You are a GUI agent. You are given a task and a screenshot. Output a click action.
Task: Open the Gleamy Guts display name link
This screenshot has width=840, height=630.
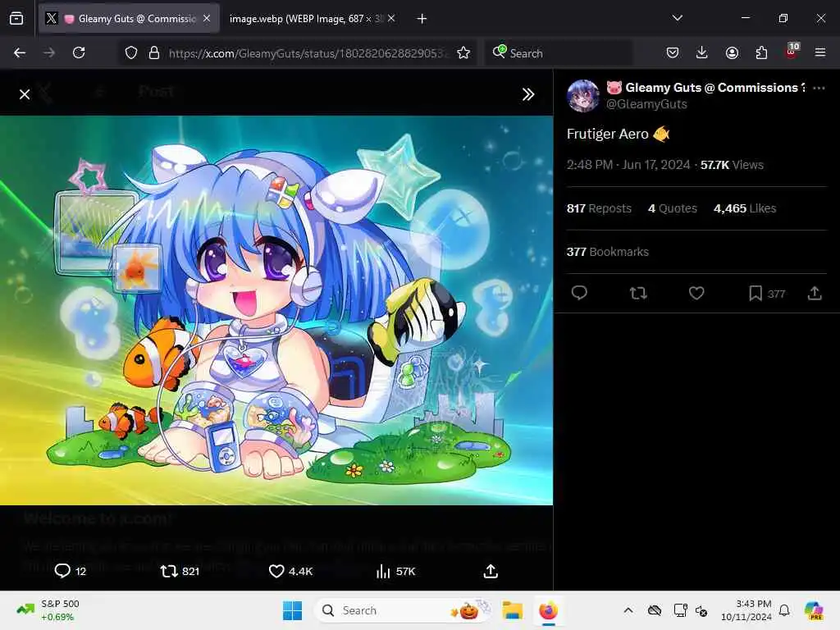705,88
